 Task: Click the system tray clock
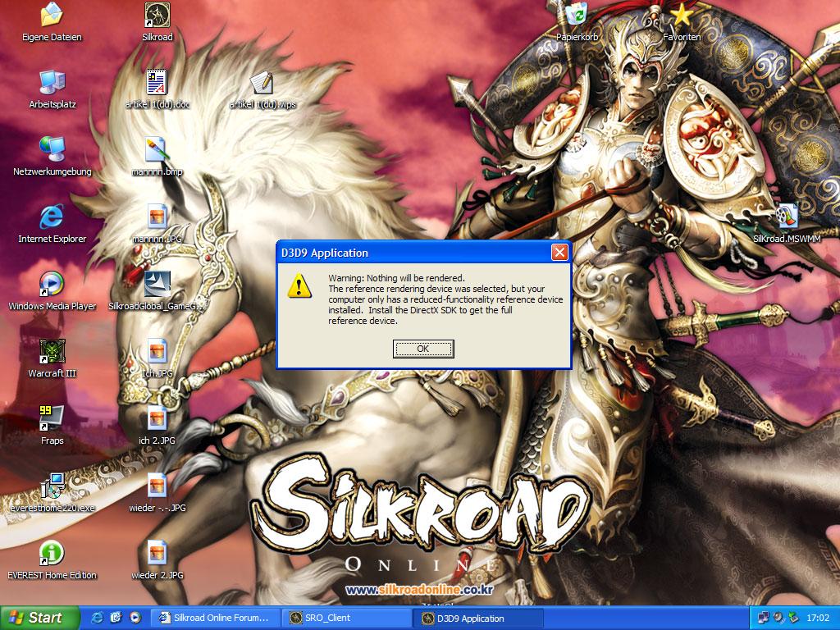pyautogui.click(x=818, y=618)
